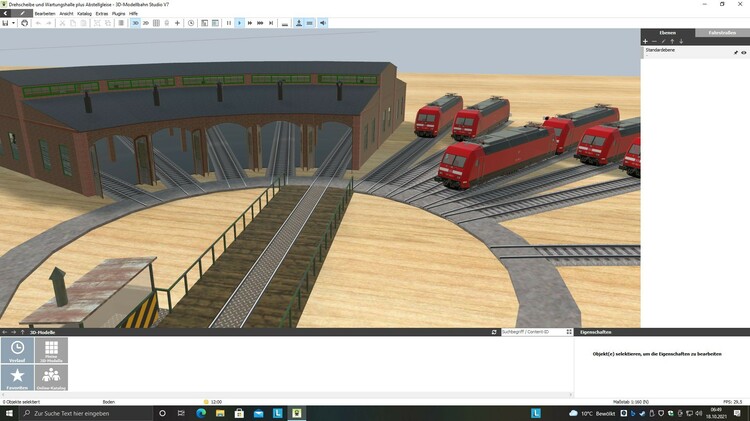This screenshot has height=421, width=750.
Task: Open the Verlauf catalog tile
Action: (x=17, y=350)
